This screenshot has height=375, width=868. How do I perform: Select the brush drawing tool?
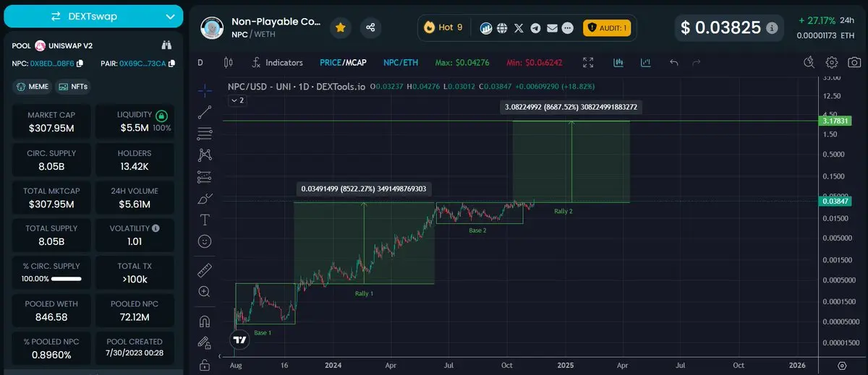point(205,198)
